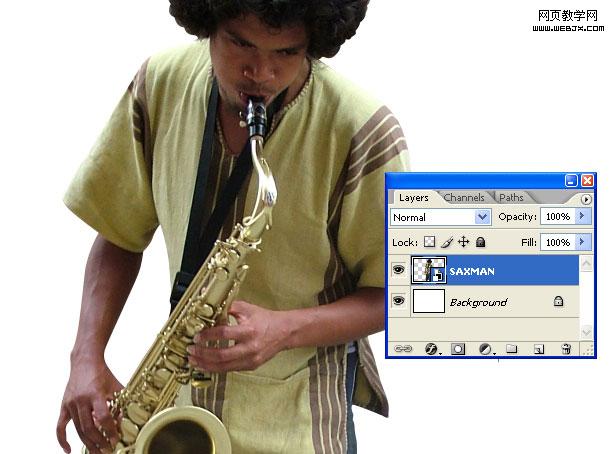Open the Opacity slider arrow
The height and width of the screenshot is (454, 615).
click(x=583, y=216)
